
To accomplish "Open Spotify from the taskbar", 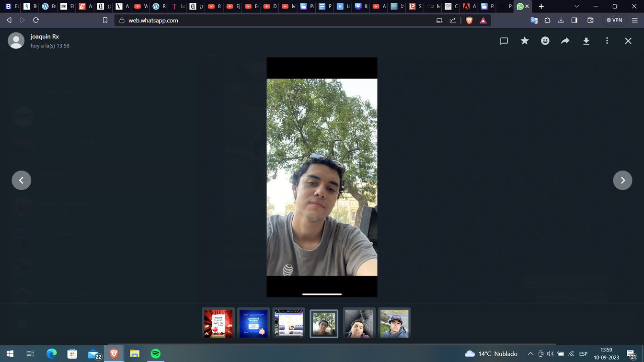I will point(155,354).
